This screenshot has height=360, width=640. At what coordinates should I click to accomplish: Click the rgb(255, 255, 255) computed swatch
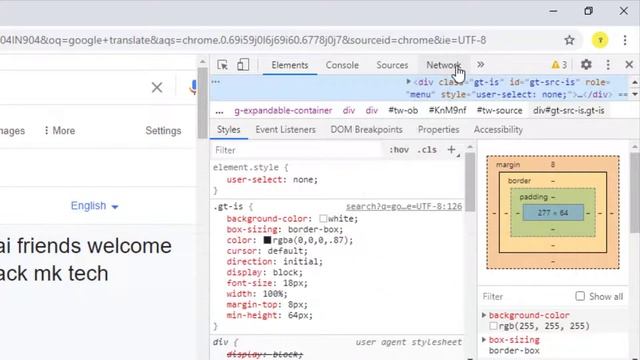pyautogui.click(x=493, y=326)
